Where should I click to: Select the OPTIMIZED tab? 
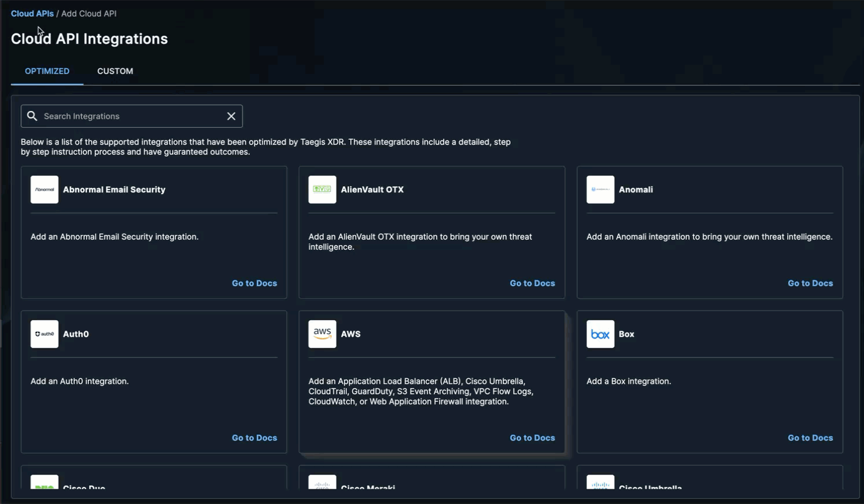click(47, 71)
